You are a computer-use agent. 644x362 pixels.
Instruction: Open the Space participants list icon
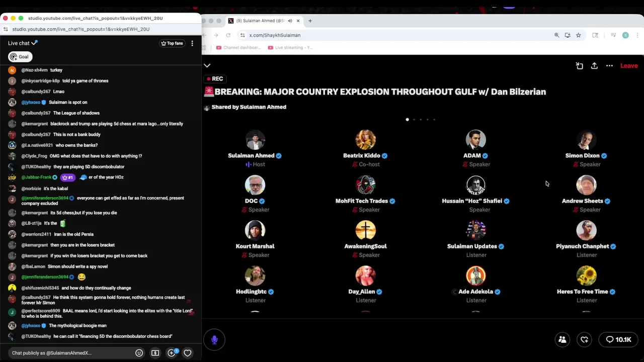(x=562, y=340)
